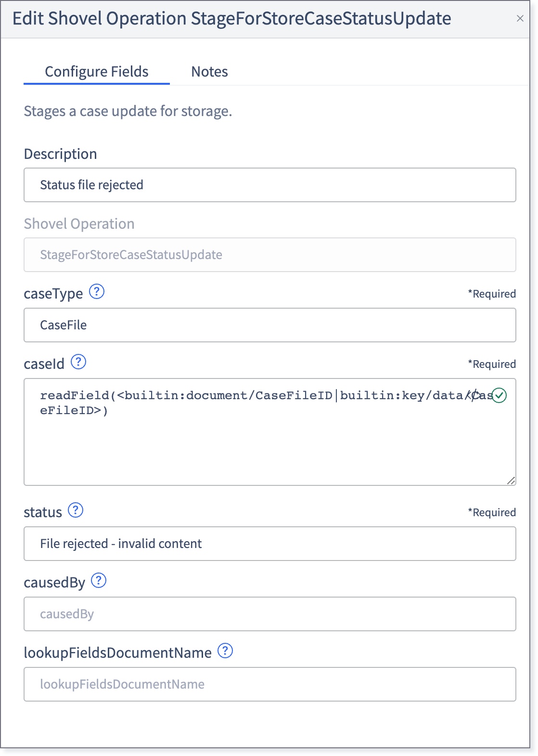
Task: Focus the caseType field containing CaseFile
Action: [x=270, y=325]
